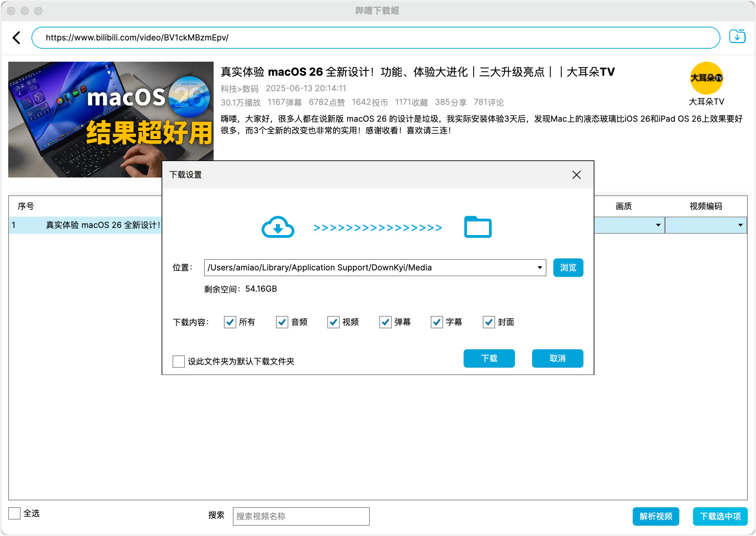Toggle the 所有 checkbox

tap(230, 322)
